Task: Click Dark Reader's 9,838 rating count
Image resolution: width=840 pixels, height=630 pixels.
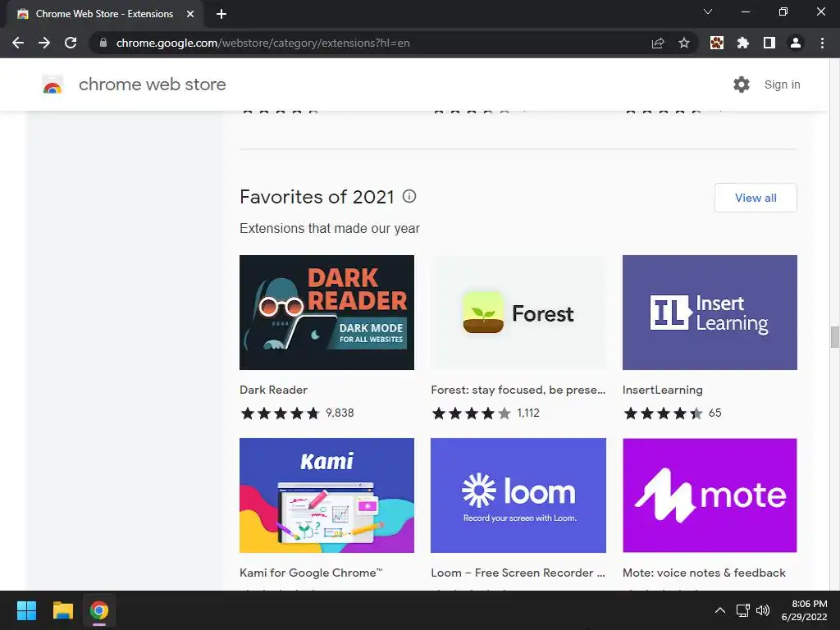Action: coord(340,413)
